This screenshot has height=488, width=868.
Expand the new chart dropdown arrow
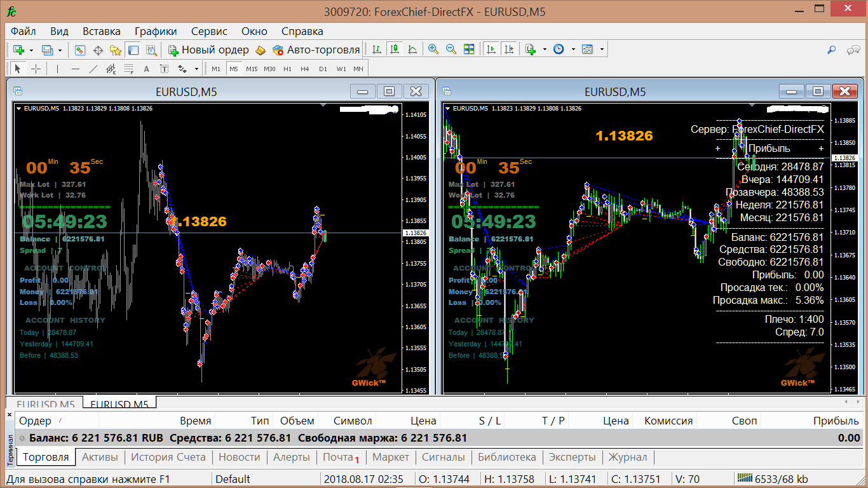[x=32, y=50]
